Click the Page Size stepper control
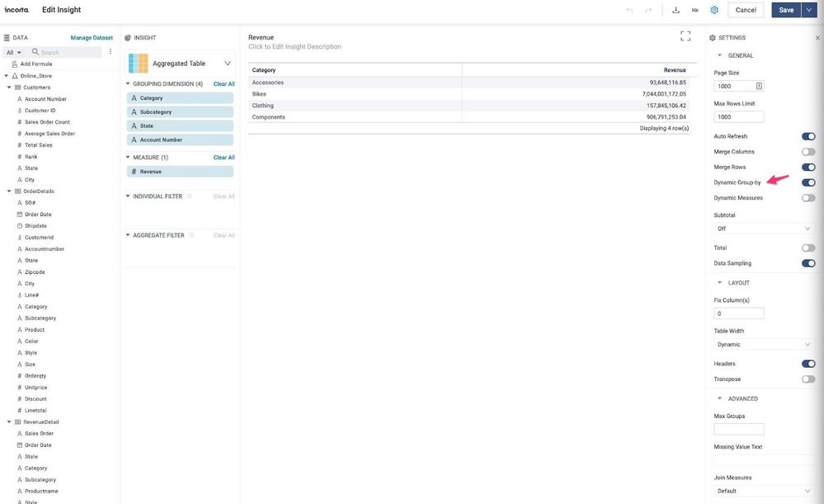The image size is (824, 504). [759, 86]
